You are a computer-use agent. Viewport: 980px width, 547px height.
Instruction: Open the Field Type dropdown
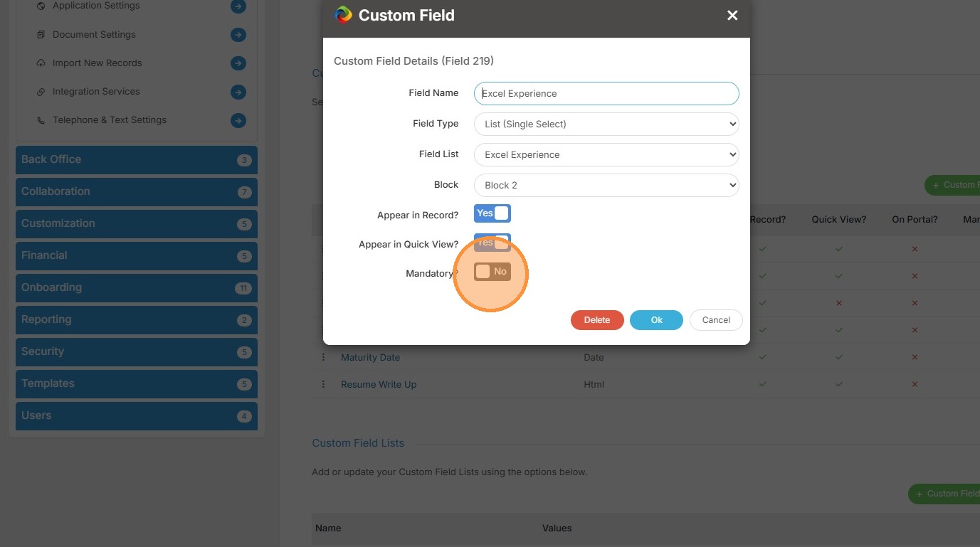pos(606,124)
